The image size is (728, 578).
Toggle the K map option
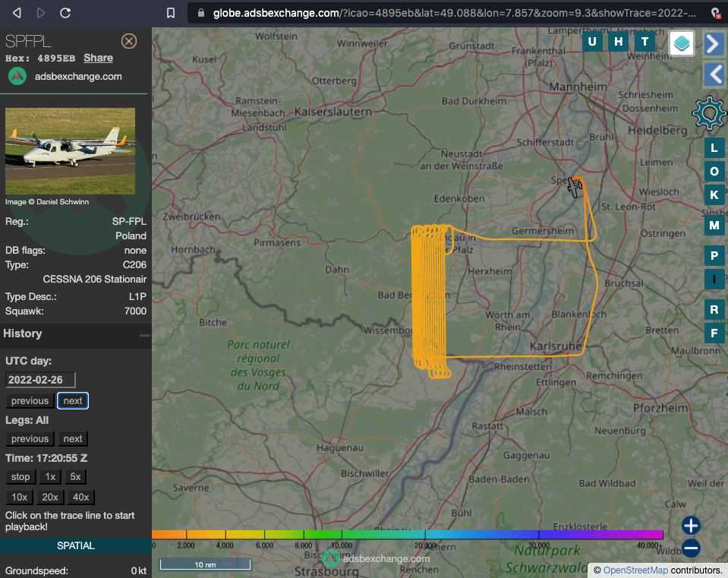coord(714,194)
